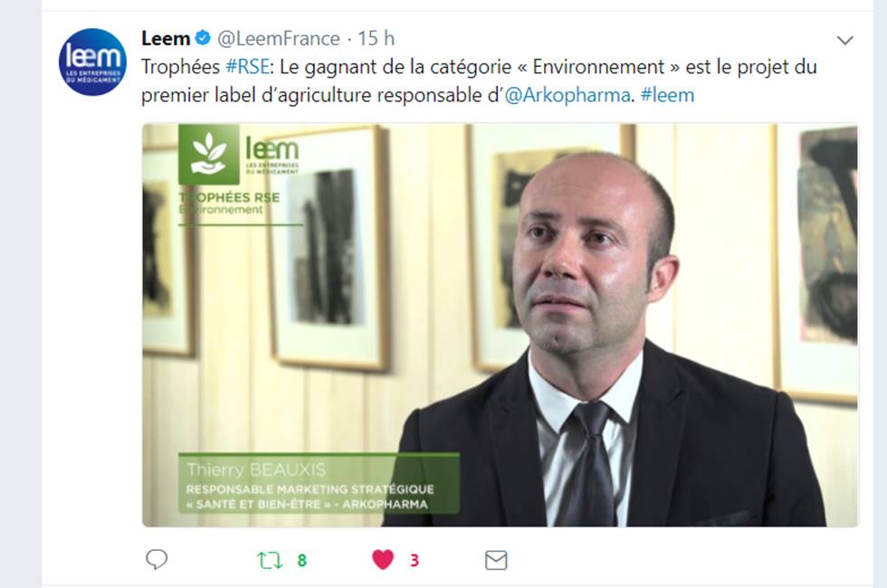The width and height of the screenshot is (887, 588).
Task: Open the @LeemFrance handle
Action: coord(279,38)
